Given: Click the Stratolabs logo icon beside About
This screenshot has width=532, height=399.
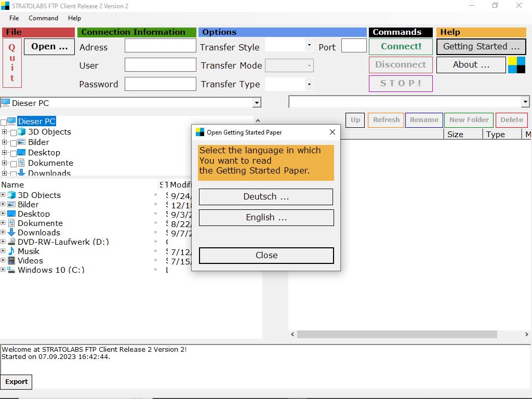Looking at the screenshot, I should tap(516, 65).
